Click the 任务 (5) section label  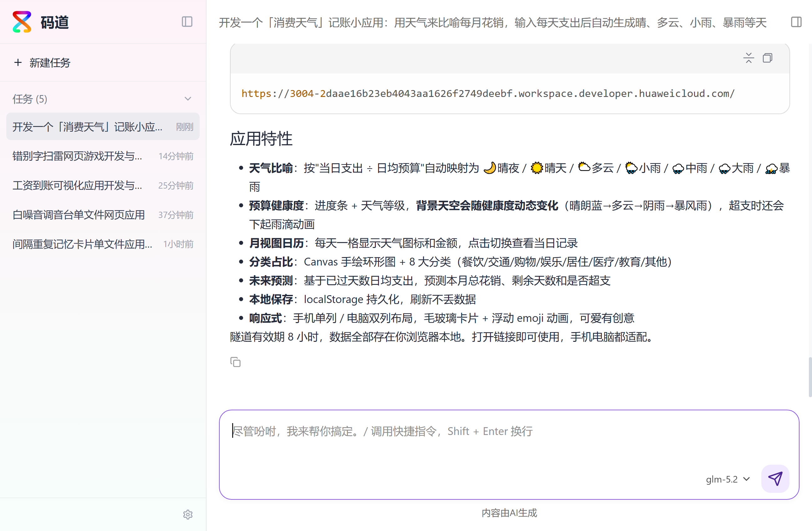point(30,99)
